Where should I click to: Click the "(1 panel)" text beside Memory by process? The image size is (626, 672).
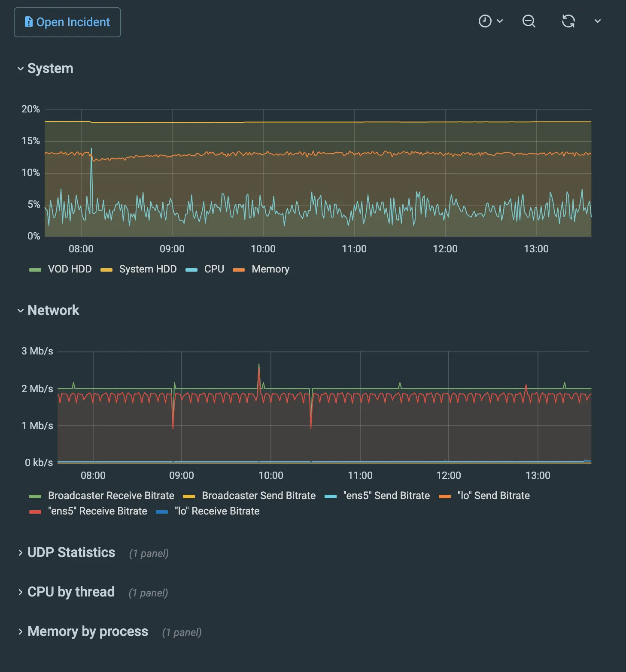click(182, 633)
